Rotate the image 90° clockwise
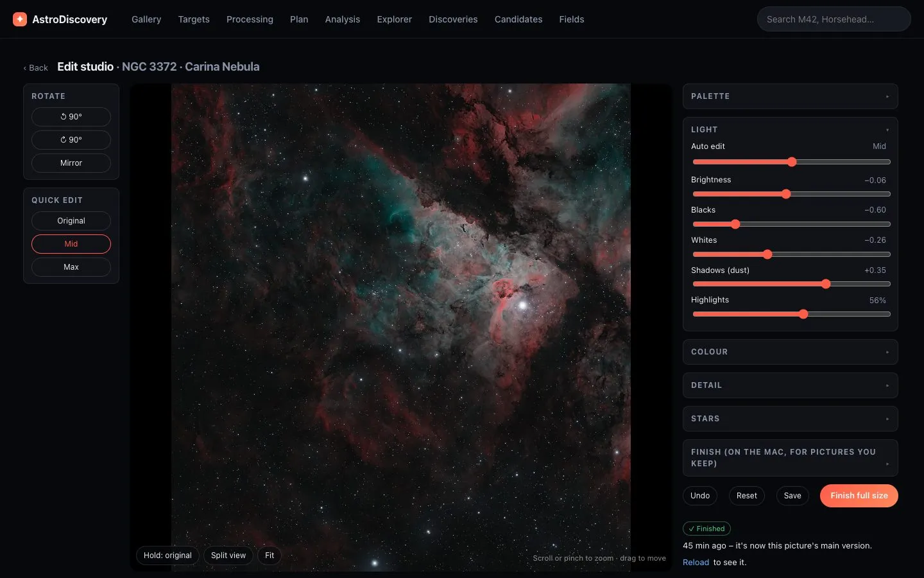The image size is (924, 578). [71, 140]
